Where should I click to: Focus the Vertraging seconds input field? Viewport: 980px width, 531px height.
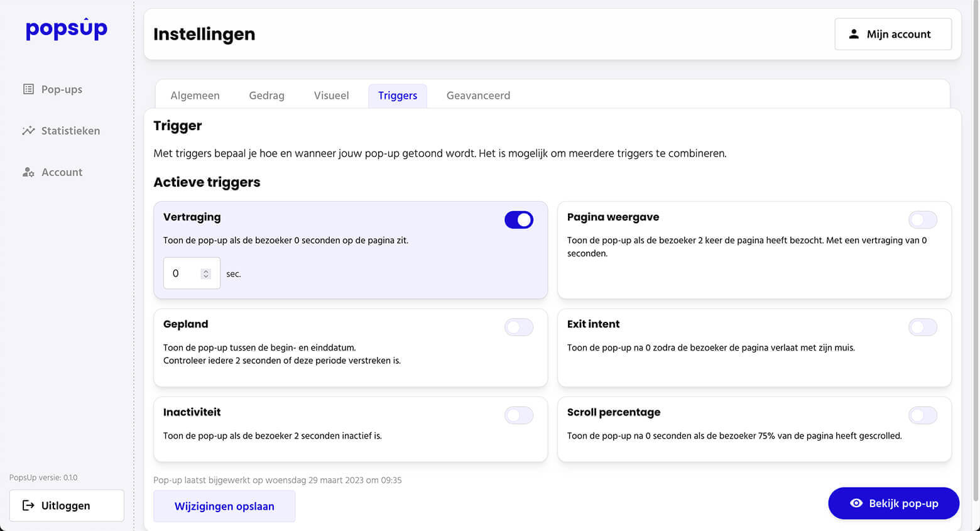[x=182, y=273]
